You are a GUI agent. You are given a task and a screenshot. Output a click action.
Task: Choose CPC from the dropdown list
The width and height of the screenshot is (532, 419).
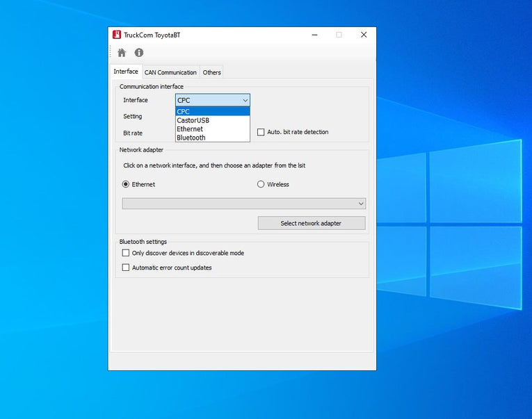tap(212, 111)
